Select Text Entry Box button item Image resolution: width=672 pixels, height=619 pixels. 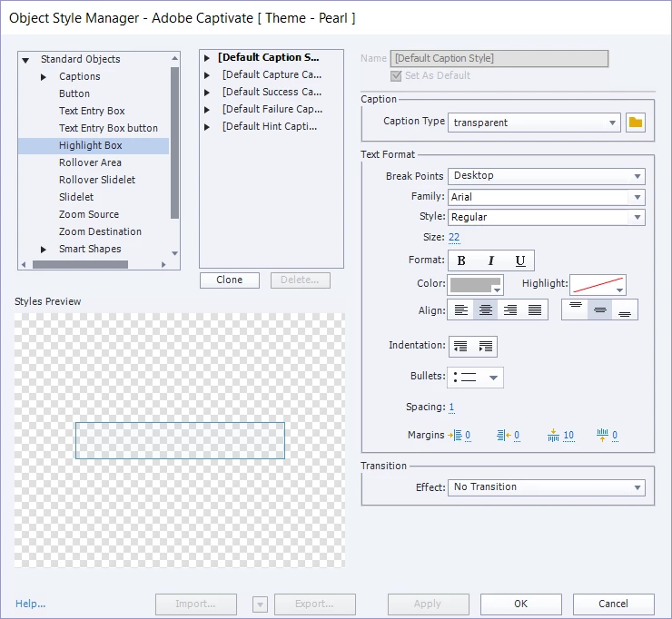coord(108,128)
